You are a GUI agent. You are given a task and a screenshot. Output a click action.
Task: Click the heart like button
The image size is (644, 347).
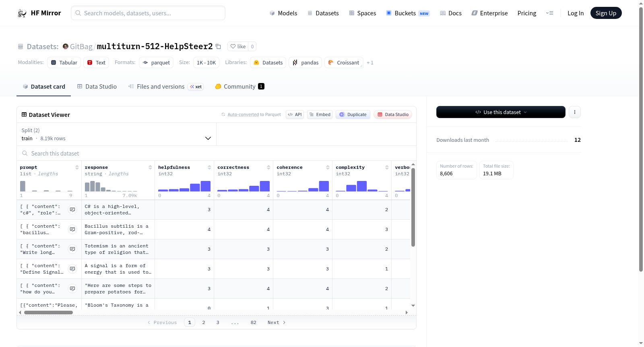pyautogui.click(x=238, y=46)
